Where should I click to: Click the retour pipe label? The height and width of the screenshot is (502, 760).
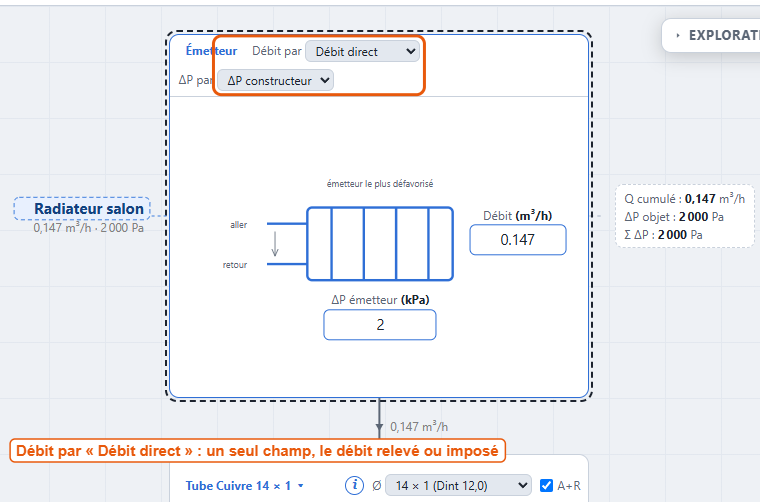pyautogui.click(x=235, y=265)
